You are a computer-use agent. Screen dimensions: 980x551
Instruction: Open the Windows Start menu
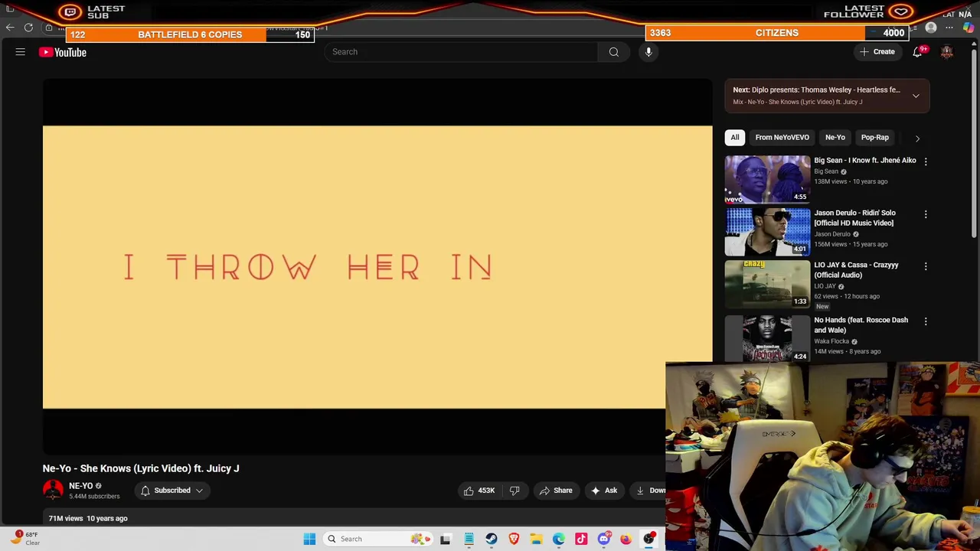tap(309, 539)
